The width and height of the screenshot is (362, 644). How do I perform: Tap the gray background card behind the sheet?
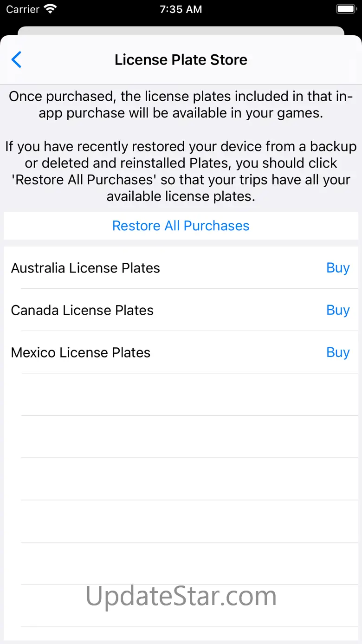181,30
